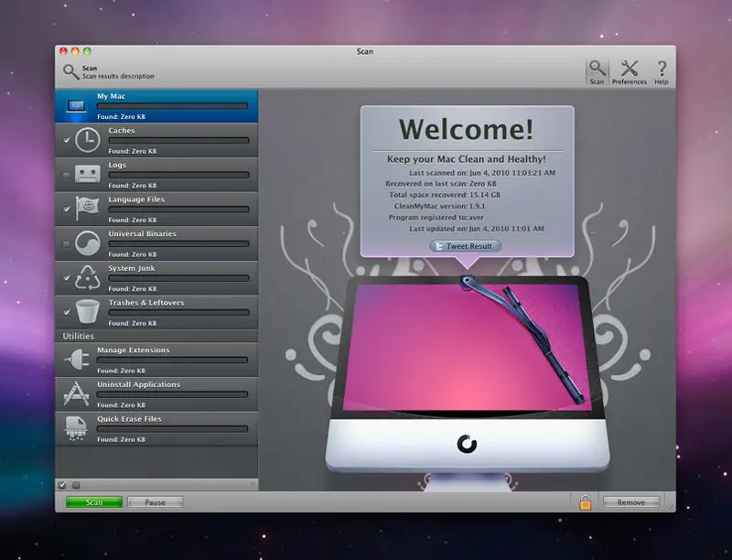The image size is (732, 560).
Task: Click the wiper graphic on the iMac
Action: coord(522,339)
